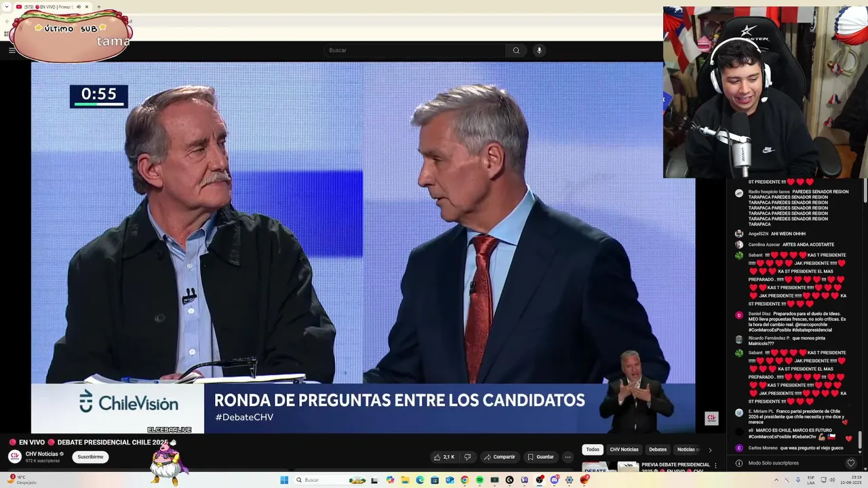Open options for the Previa Debate video

coord(715,466)
